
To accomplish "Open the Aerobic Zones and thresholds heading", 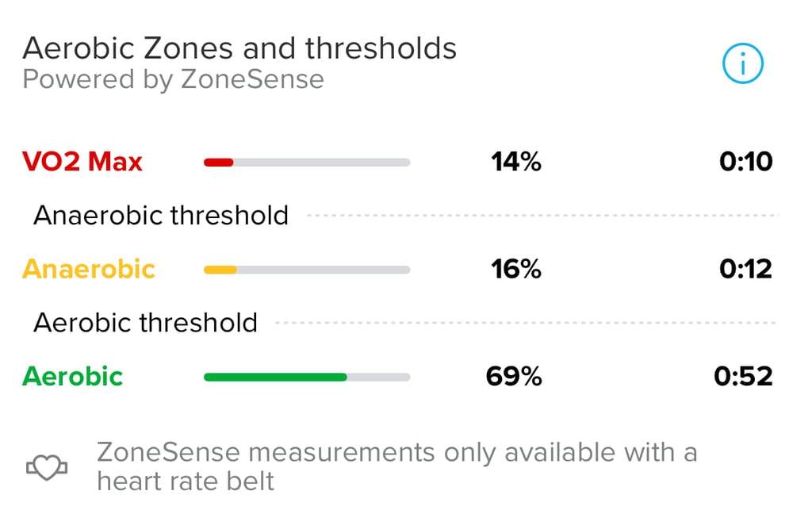I will click(x=239, y=48).
